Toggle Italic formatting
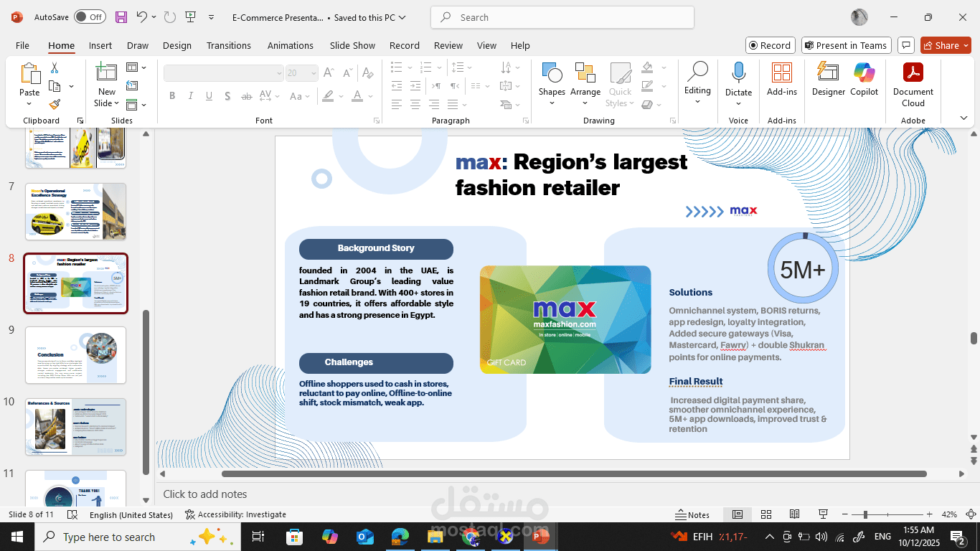Screen dimensions: 980x551 [x=191, y=96]
